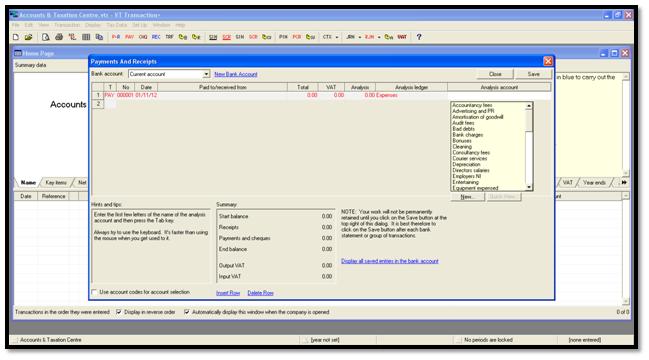Toggle Automatically display this window checkbox
The height and width of the screenshot is (360, 649).
187,312
